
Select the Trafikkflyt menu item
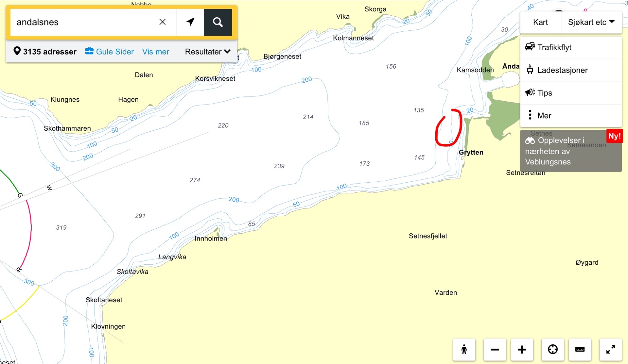pos(571,47)
